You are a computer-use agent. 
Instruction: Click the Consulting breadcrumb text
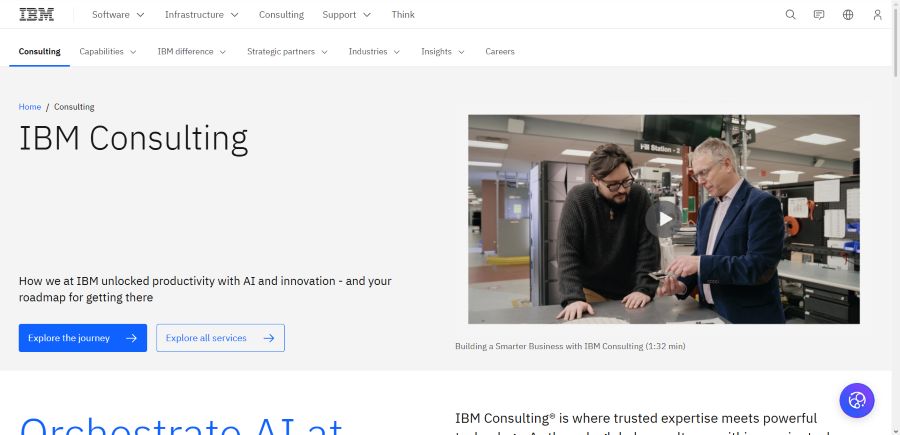click(x=74, y=107)
